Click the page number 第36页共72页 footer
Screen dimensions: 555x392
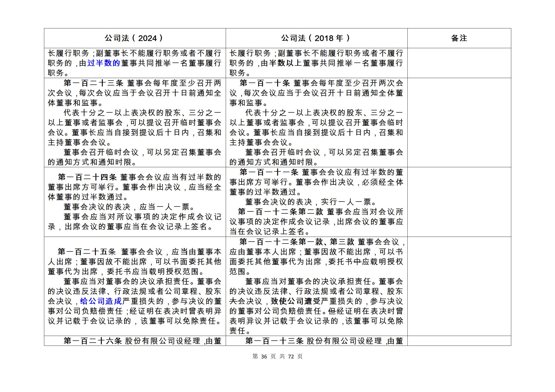(277, 356)
